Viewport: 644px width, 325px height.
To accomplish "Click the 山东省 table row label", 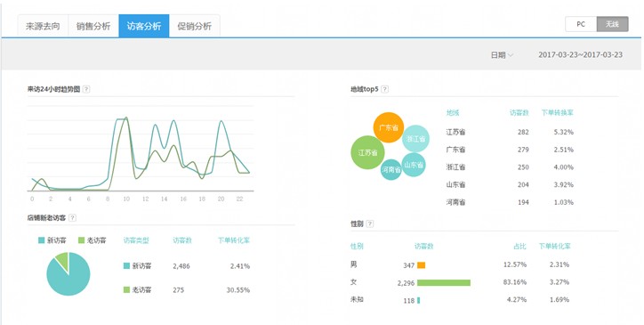I will tap(455, 184).
